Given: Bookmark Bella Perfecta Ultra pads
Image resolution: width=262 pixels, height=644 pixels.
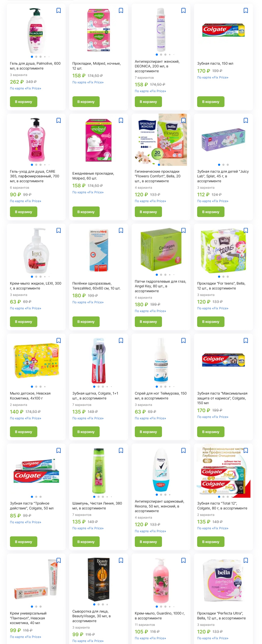Looking at the screenshot, I should tap(246, 561).
